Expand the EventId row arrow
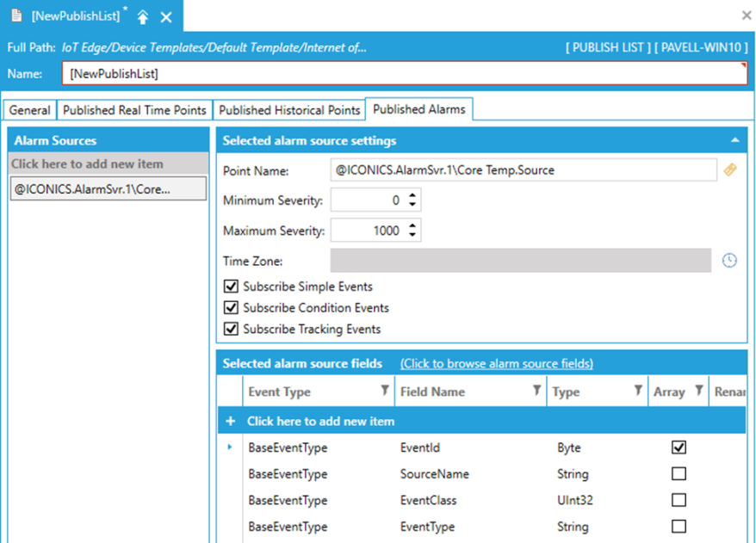This screenshot has width=756, height=543. tap(230, 447)
